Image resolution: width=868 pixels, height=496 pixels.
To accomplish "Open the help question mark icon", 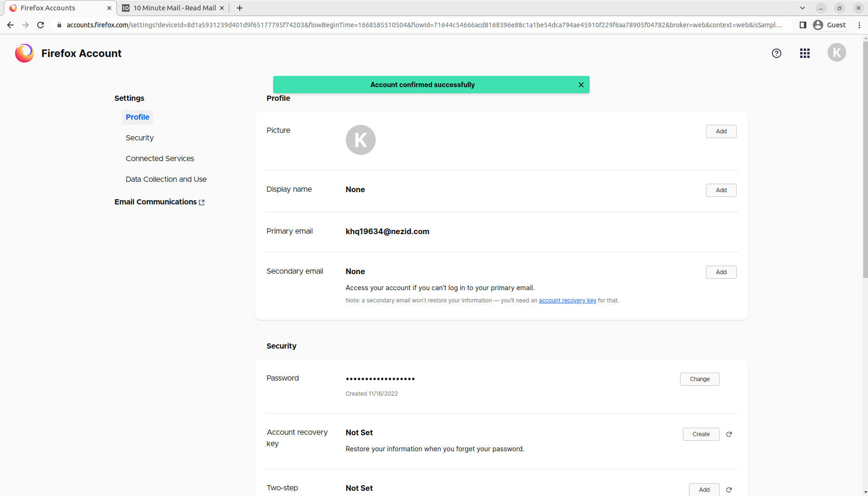I will click(x=777, y=53).
